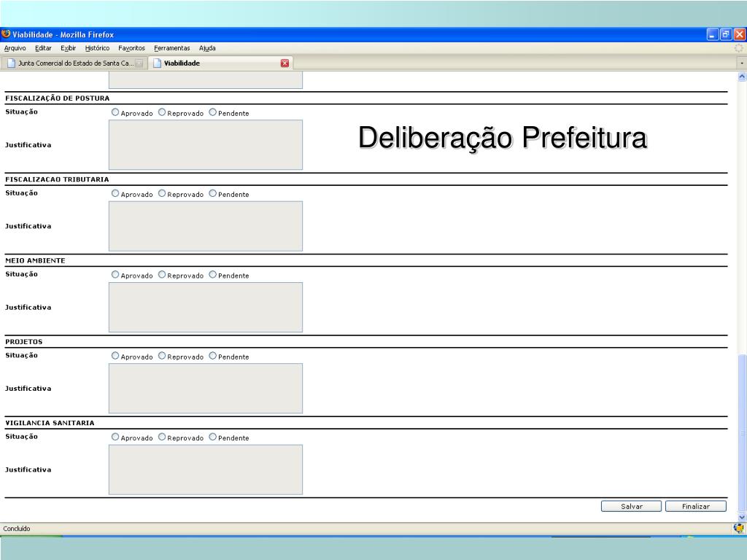Click the scrollbar up arrow
The width and height of the screenshot is (747, 560).
click(x=742, y=76)
